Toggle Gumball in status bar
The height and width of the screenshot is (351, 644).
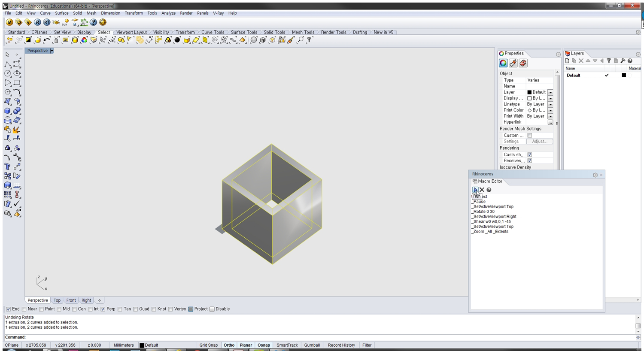[312, 345]
